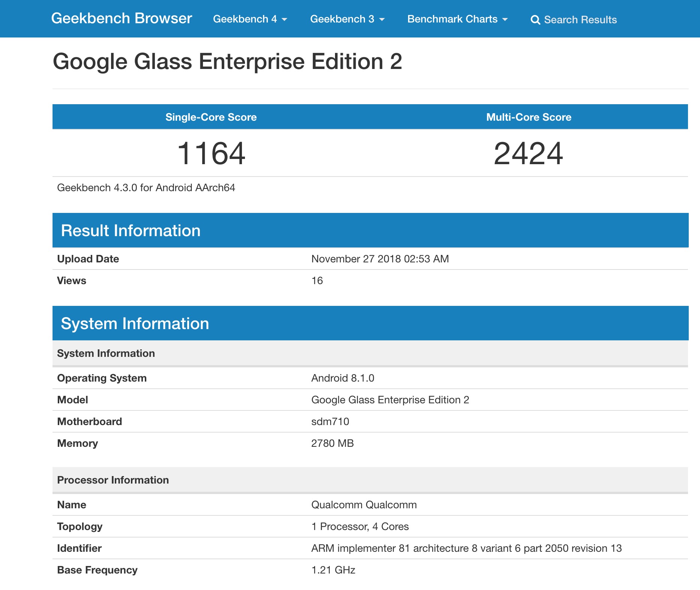Image resolution: width=700 pixels, height=590 pixels.
Task: Select the title Google Glass Enterprise Edition 2
Action: 228,61
